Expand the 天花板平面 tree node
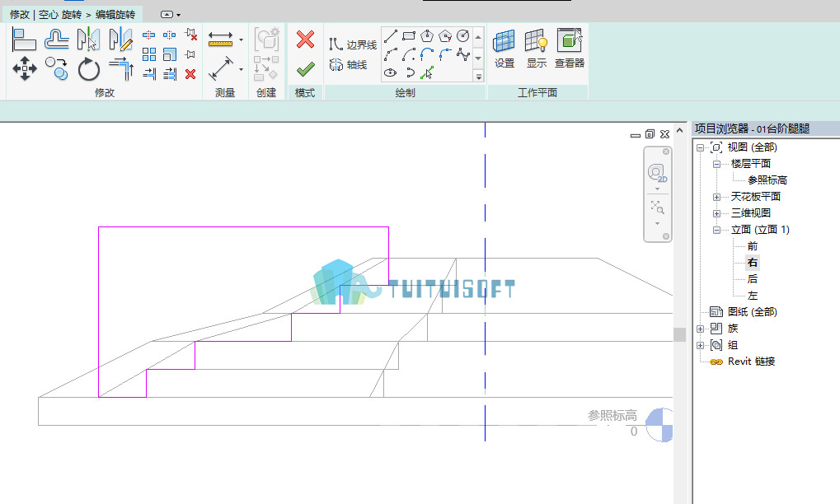Viewport: 840px width, 504px height. point(716,197)
